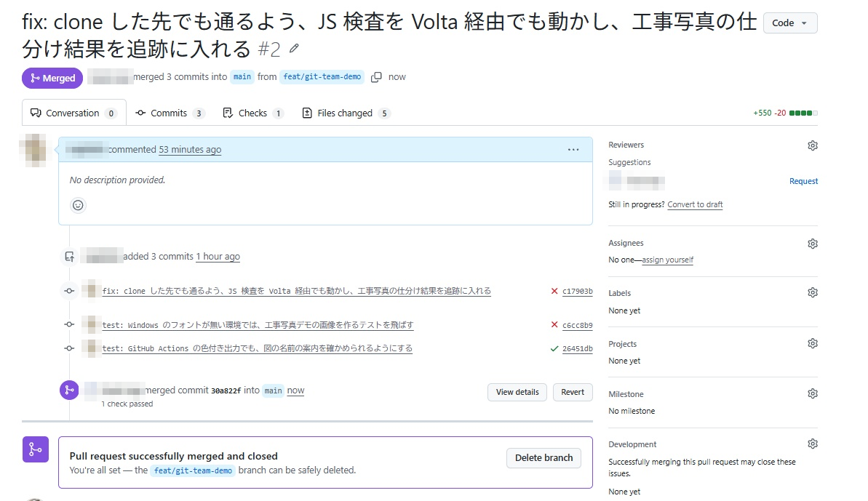
Task: Open the commit message starting with 'fix: clone'
Action: (x=297, y=291)
